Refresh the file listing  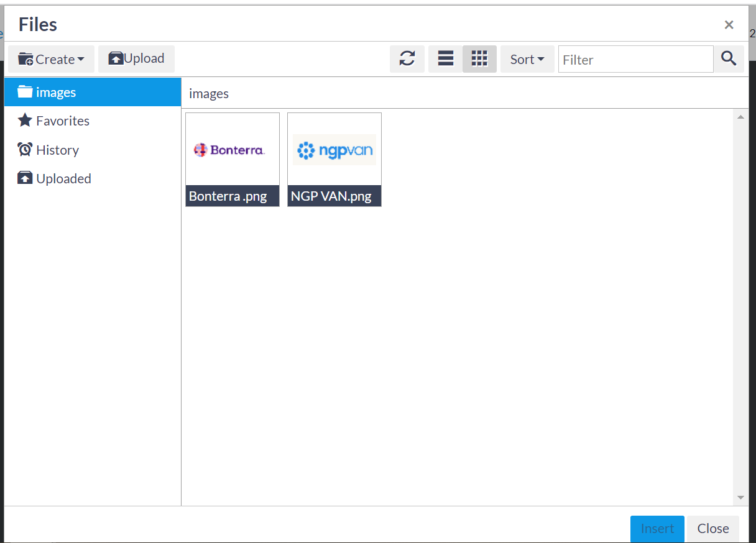click(x=407, y=58)
